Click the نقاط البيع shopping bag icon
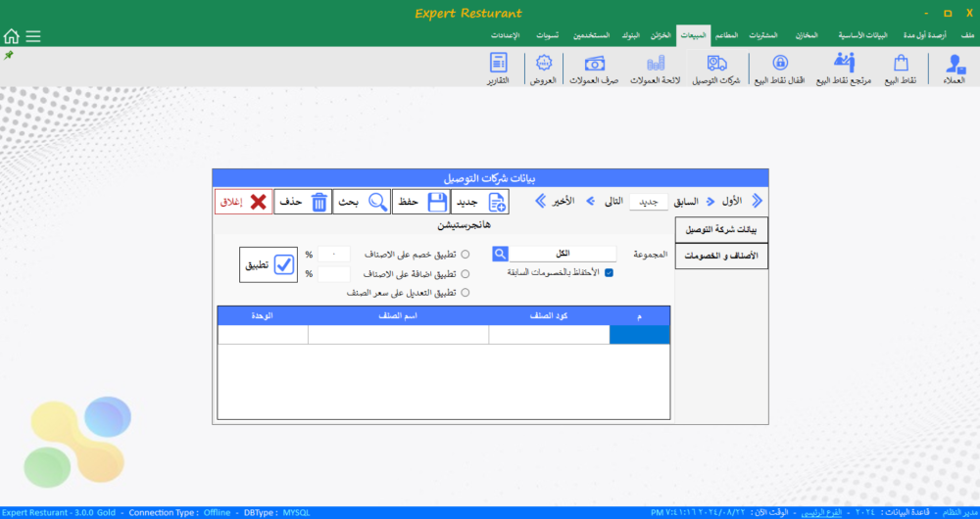 click(x=901, y=70)
